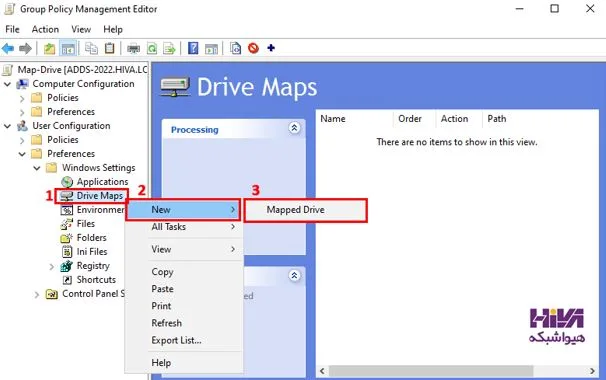Select Mapped Drive from submenu

pos(306,210)
